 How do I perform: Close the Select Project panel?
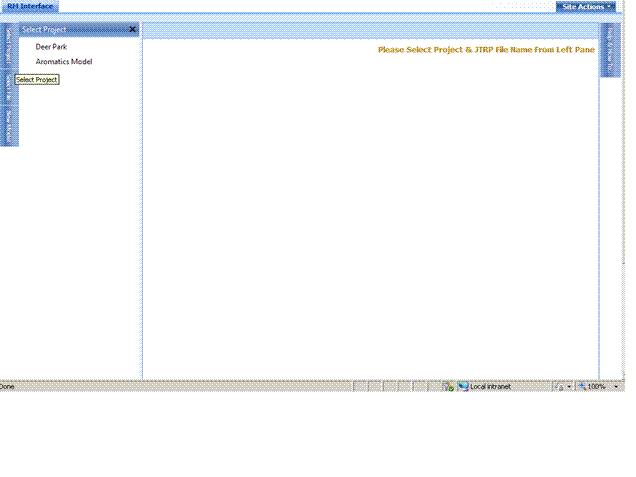132,29
